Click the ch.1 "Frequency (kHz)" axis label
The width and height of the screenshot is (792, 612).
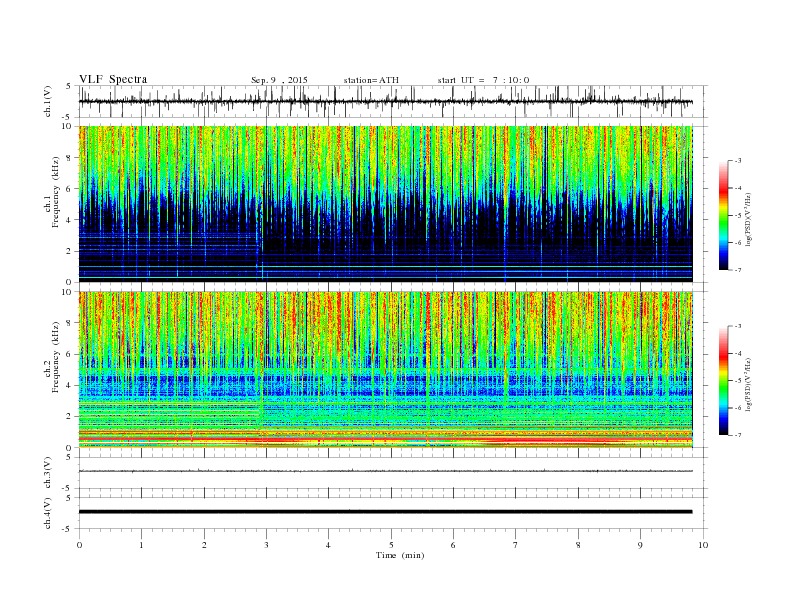tap(56, 192)
